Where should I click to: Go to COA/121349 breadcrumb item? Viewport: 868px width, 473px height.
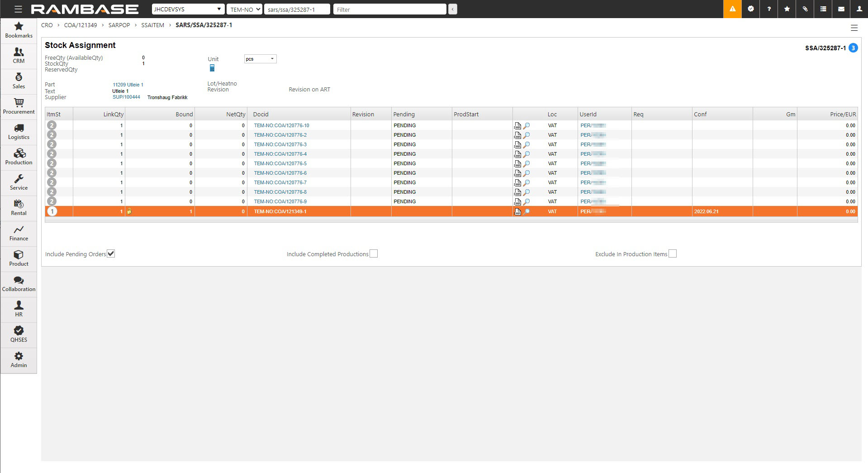tap(81, 25)
